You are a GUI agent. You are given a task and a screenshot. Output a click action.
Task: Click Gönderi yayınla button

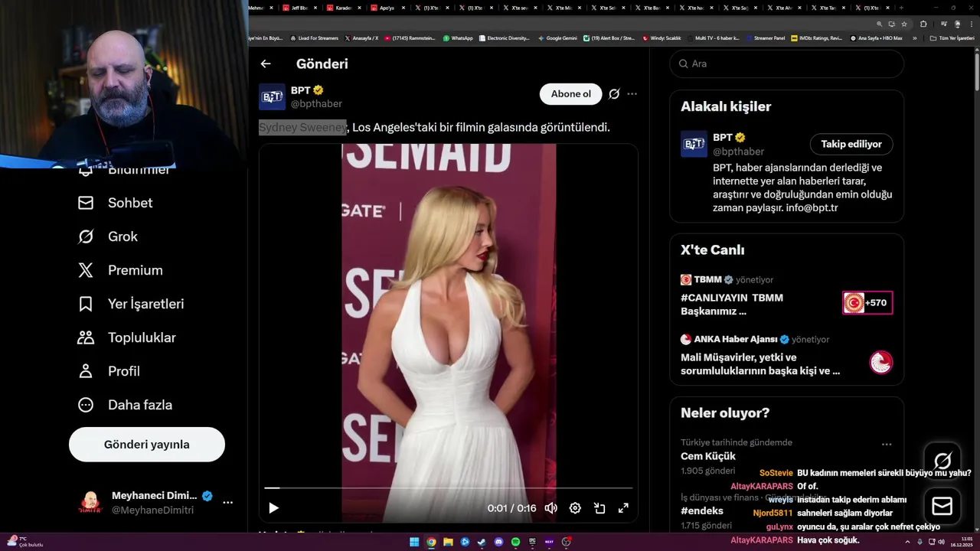point(147,445)
